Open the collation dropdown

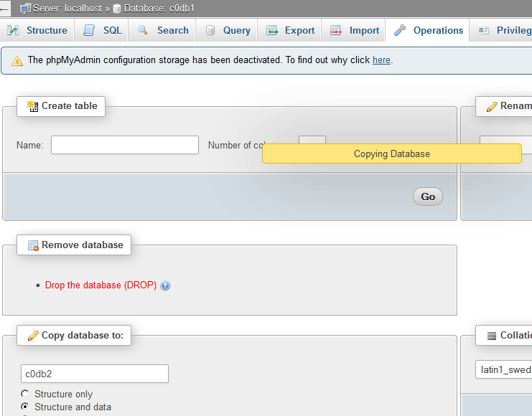tap(503, 369)
